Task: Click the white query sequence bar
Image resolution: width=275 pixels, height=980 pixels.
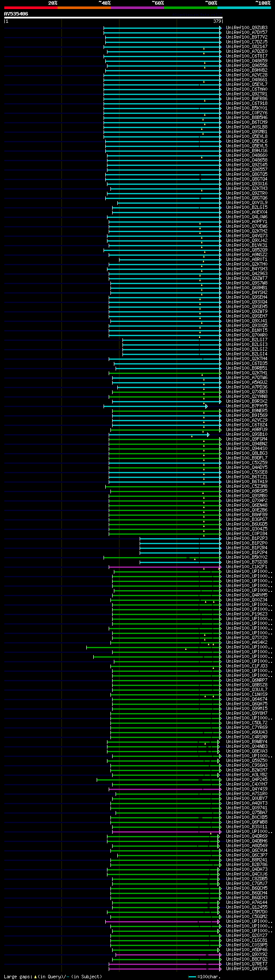Action: pyautogui.click(x=113, y=18)
